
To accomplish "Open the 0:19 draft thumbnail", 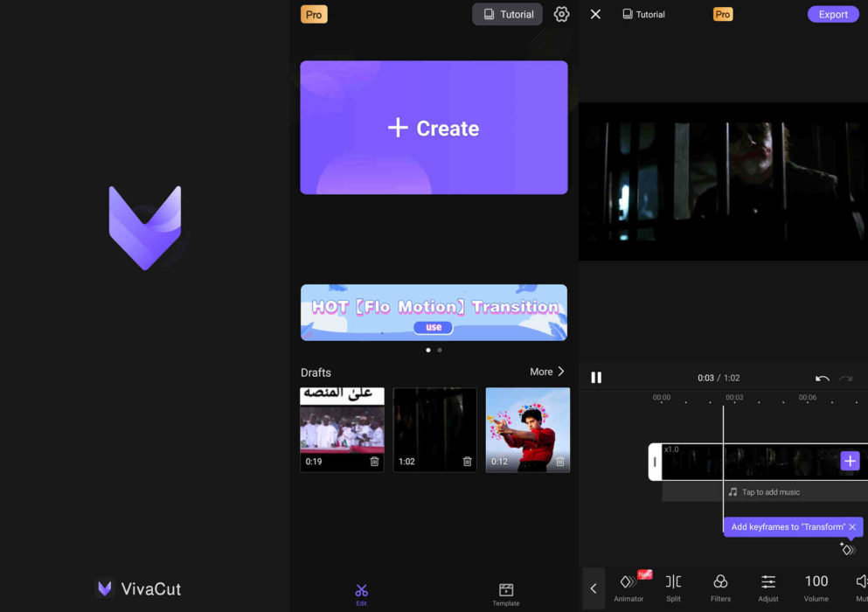I will coord(342,428).
